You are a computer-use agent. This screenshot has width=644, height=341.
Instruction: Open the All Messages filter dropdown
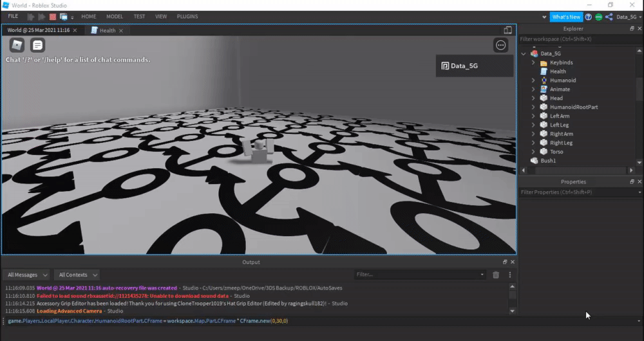point(27,275)
